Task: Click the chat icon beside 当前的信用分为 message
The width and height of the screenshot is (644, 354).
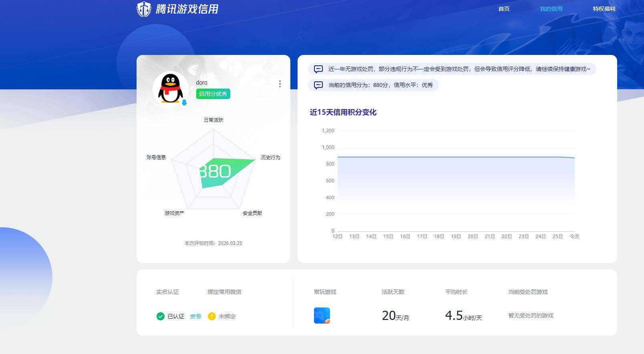Action: point(318,85)
